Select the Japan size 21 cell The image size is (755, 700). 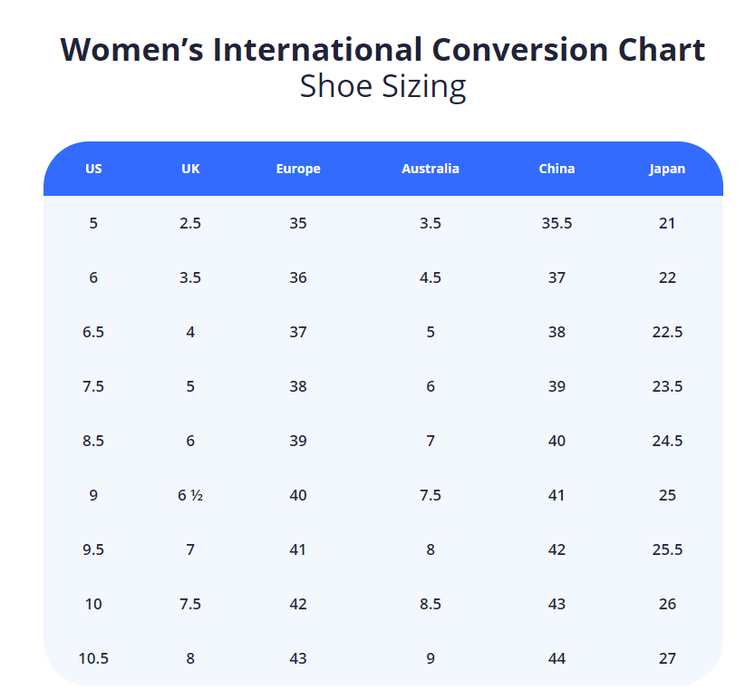click(667, 223)
